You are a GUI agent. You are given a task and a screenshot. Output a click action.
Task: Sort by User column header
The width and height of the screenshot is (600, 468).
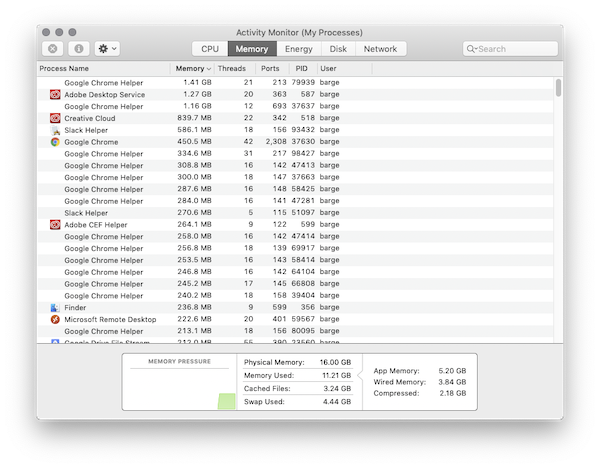coord(344,68)
